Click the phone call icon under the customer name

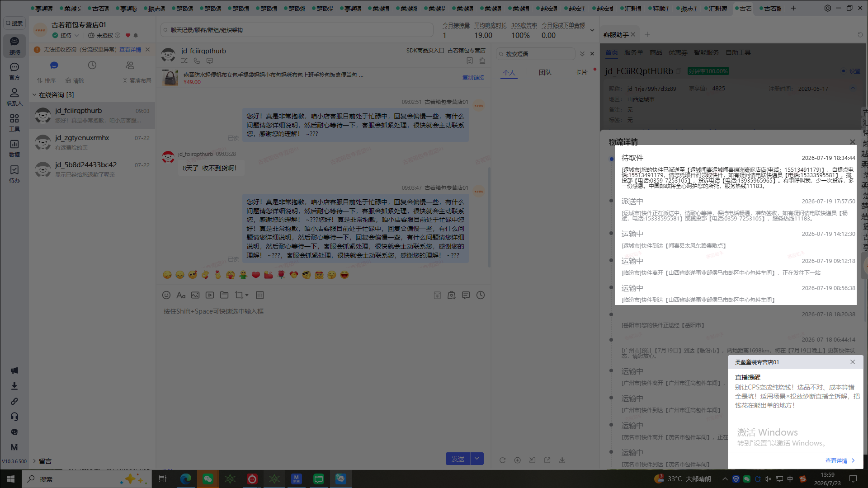(197, 61)
